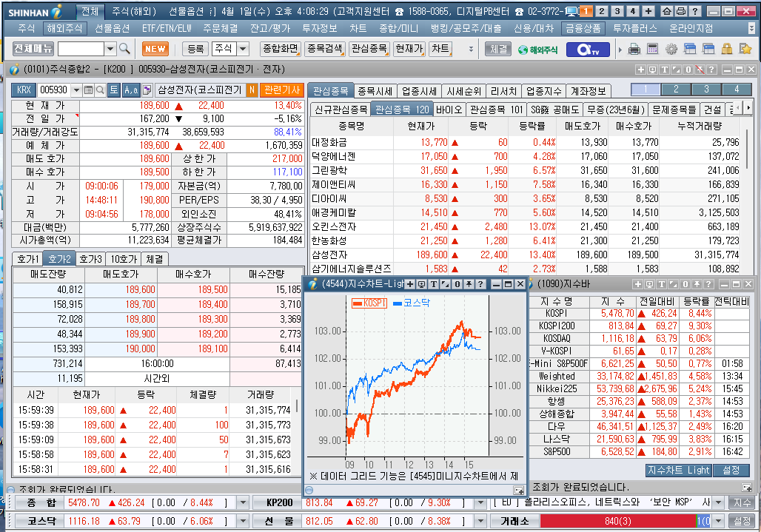Expand the menu bar overflow chevron
The image size is (761, 532).
[752, 29]
